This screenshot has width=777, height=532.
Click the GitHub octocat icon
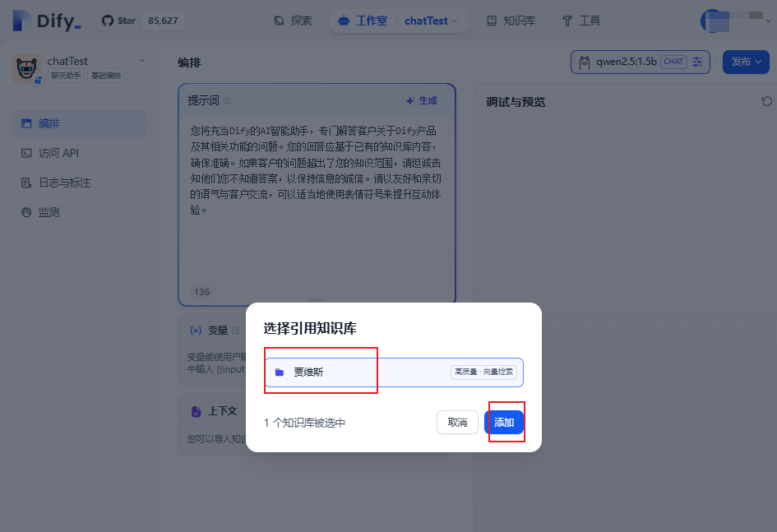point(108,21)
